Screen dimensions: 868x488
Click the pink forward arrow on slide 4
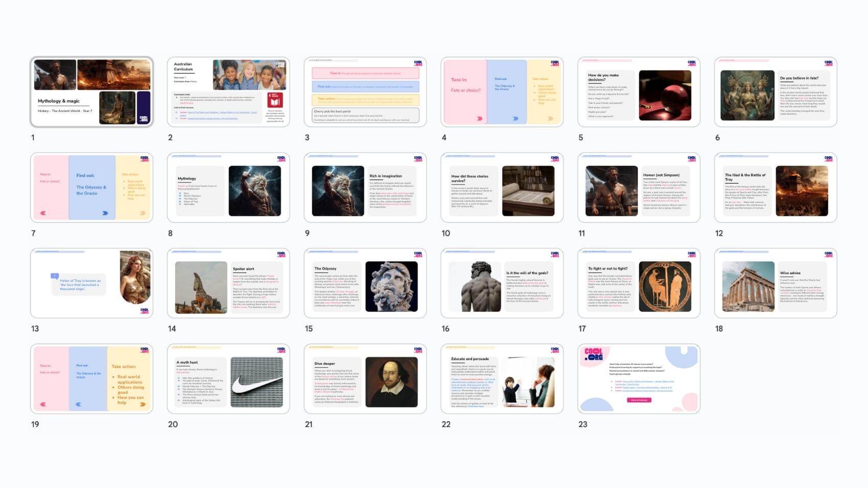point(480,118)
